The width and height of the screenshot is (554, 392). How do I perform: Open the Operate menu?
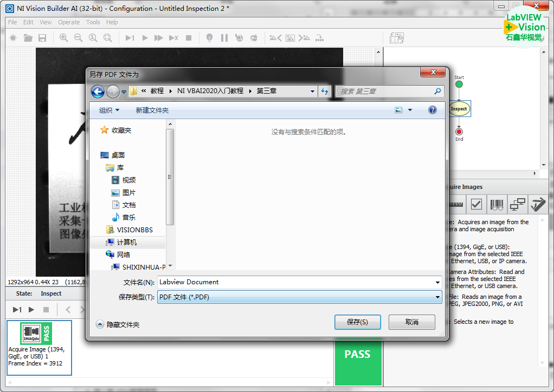pyautogui.click(x=69, y=22)
